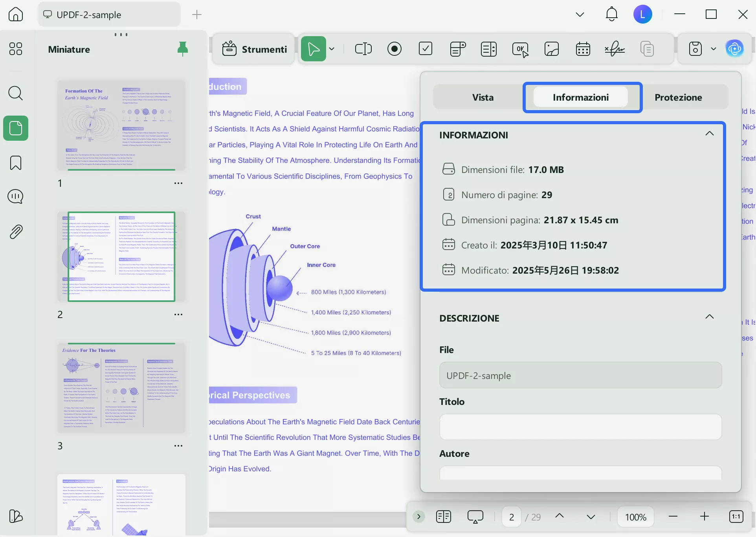This screenshot has width=756, height=537.
Task: Select the digital signature field tool
Action: point(615,49)
